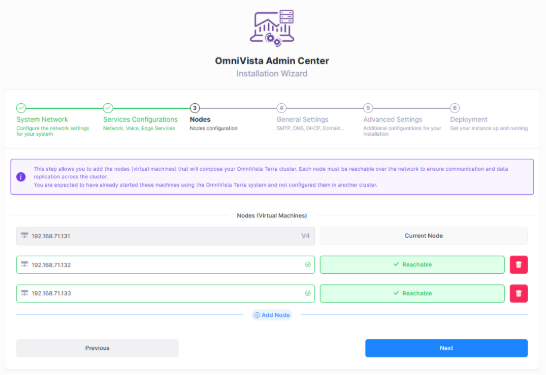
Task: Click the Current Node label
Action: [424, 236]
